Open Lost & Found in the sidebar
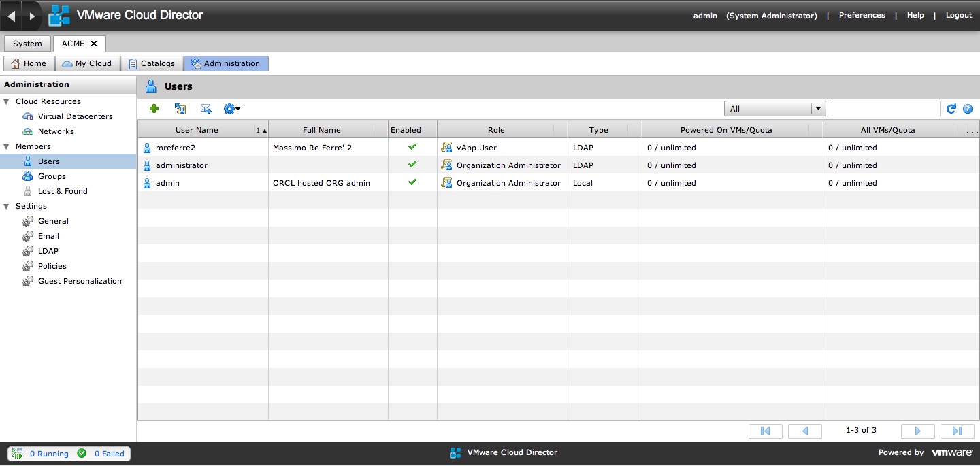980x466 pixels. [x=63, y=191]
